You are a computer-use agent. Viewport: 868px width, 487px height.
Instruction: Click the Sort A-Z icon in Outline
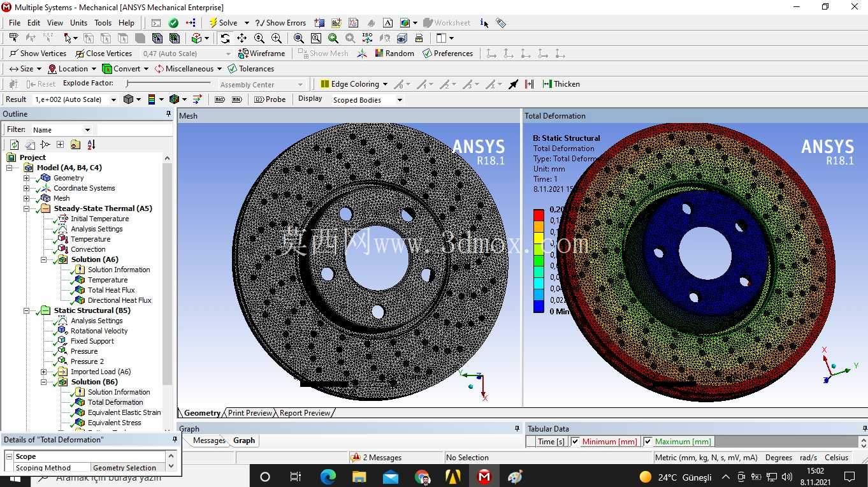91,145
